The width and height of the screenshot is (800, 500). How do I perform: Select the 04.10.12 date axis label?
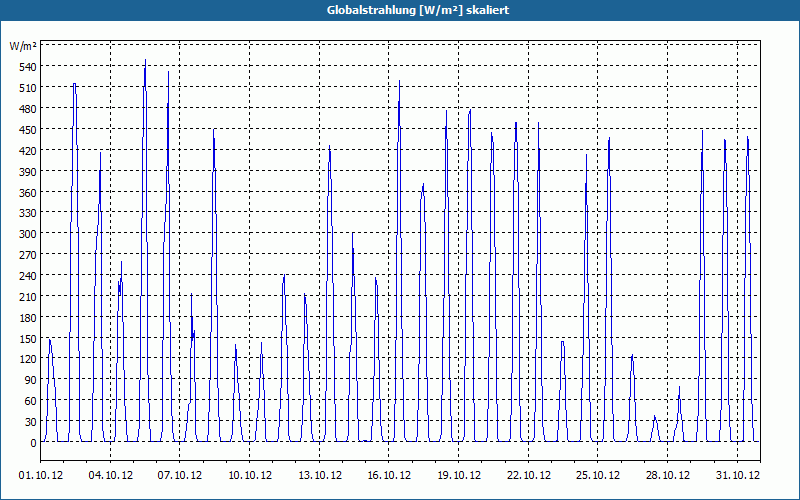pyautogui.click(x=110, y=475)
